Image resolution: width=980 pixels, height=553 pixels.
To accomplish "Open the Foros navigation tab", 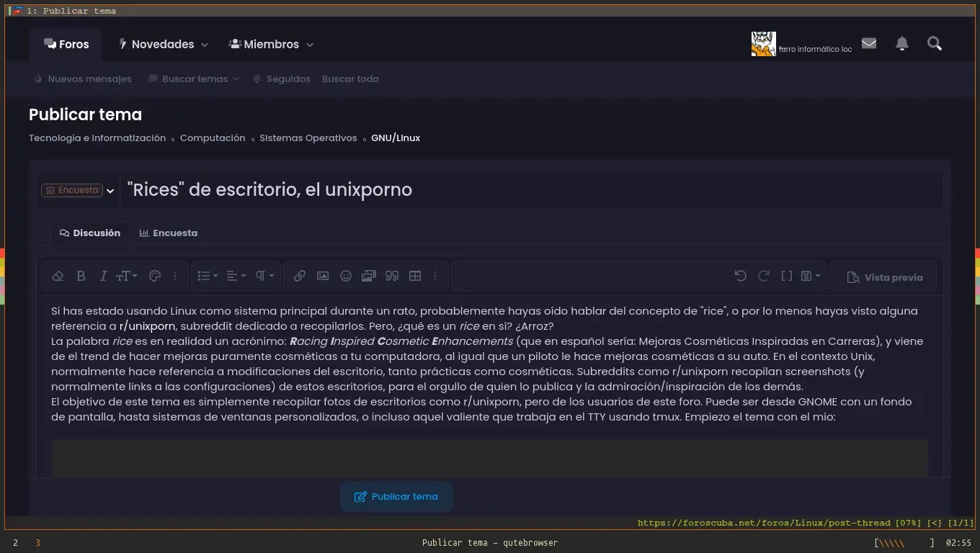I will click(66, 44).
